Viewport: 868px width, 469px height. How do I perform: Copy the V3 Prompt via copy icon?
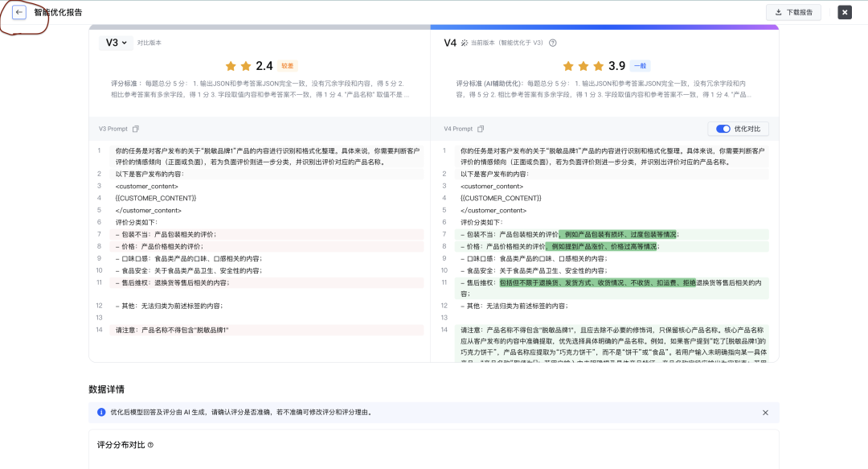coord(136,129)
